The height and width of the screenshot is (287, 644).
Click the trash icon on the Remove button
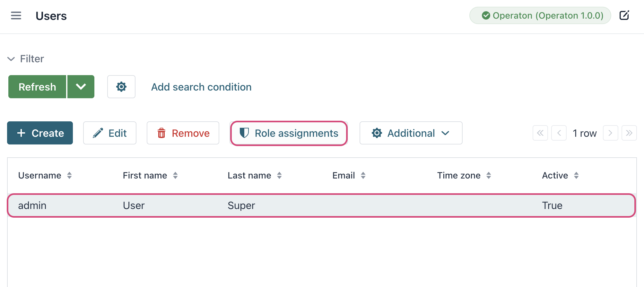(162, 133)
